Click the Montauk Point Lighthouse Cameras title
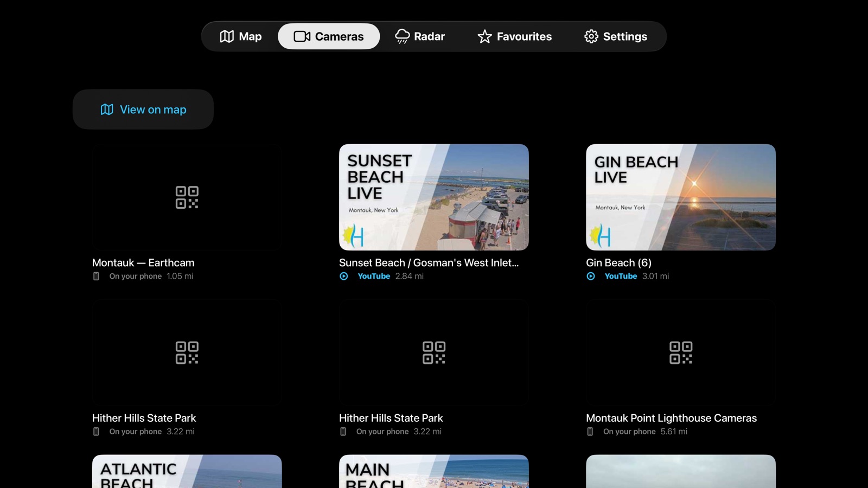 pyautogui.click(x=671, y=418)
